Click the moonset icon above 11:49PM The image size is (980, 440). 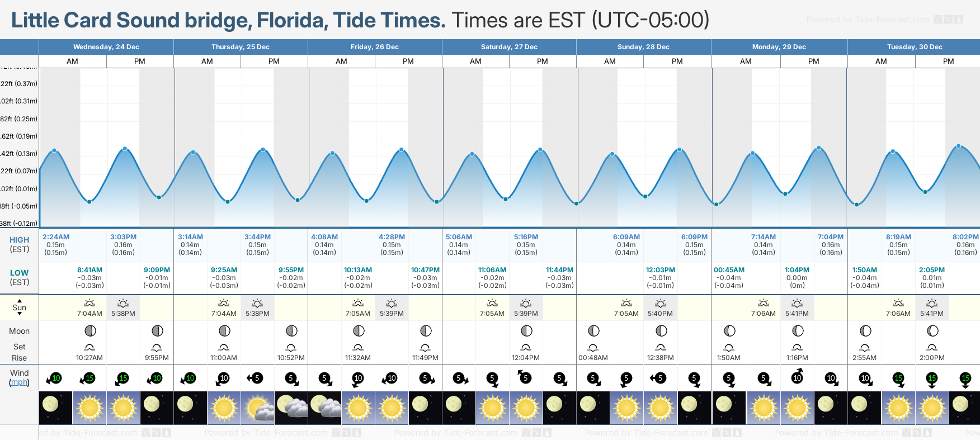(425, 347)
